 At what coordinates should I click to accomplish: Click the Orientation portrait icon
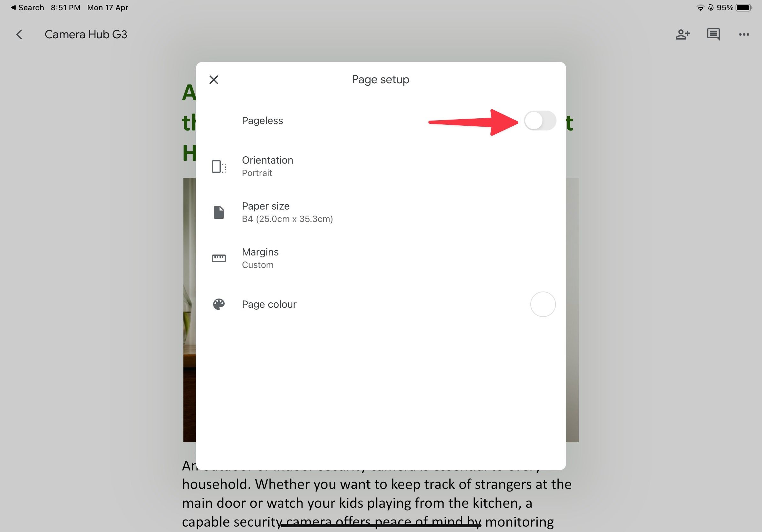pyautogui.click(x=219, y=166)
